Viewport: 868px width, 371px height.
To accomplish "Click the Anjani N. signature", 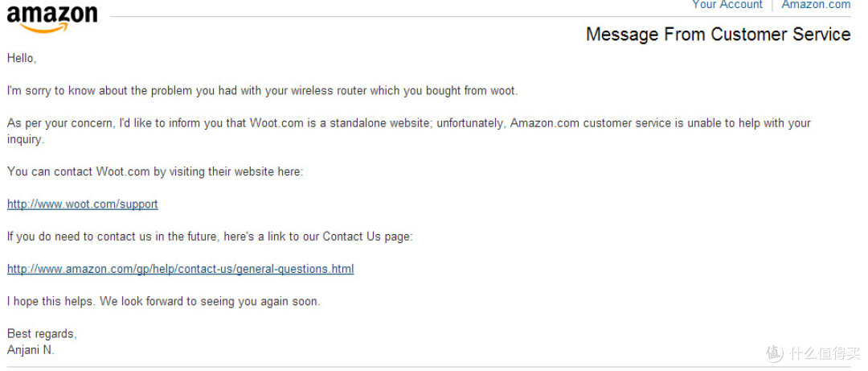I will (31, 351).
